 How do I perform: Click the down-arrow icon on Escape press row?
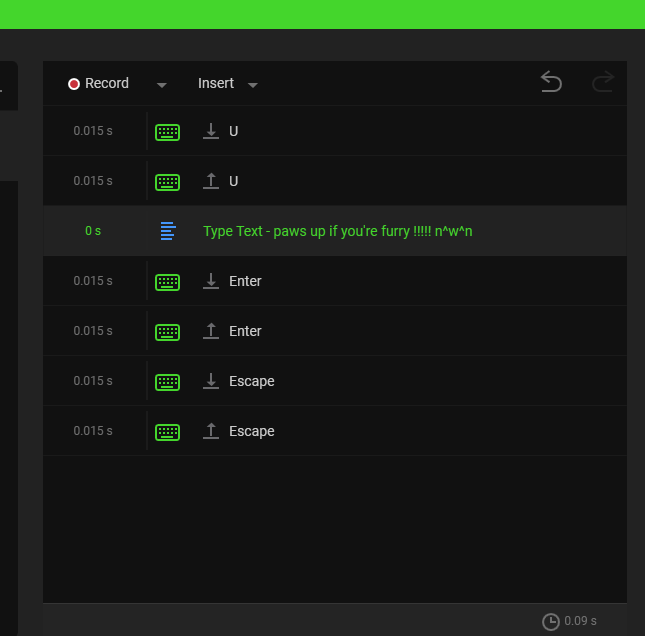click(211, 382)
